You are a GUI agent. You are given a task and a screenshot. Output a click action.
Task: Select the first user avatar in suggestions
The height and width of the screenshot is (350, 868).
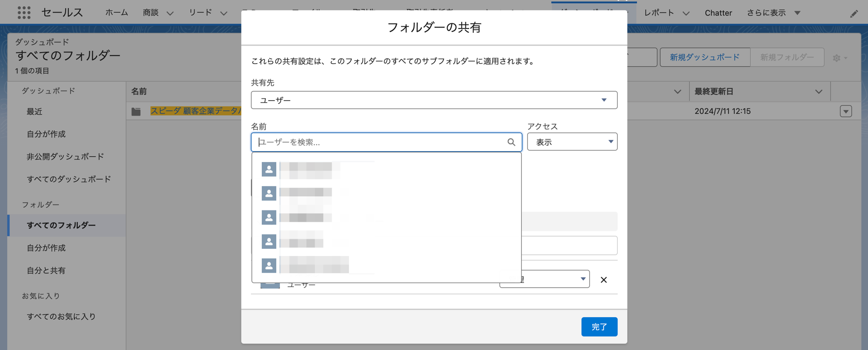[269, 169]
